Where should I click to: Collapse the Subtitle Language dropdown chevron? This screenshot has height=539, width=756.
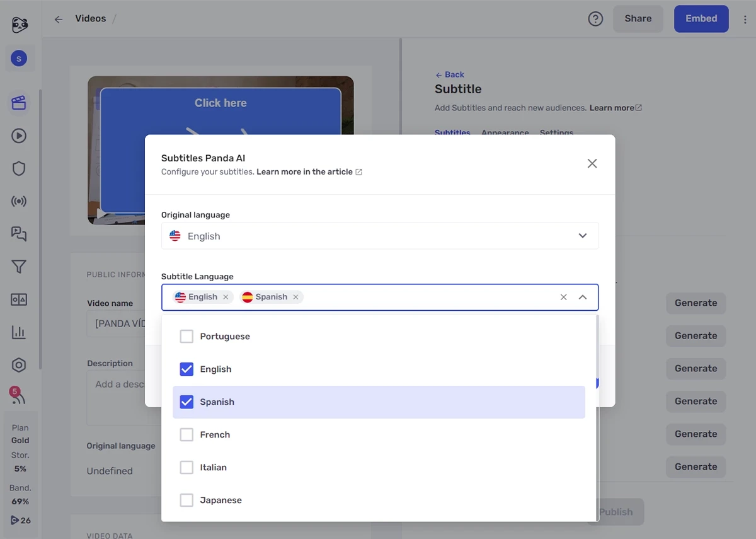pos(583,297)
